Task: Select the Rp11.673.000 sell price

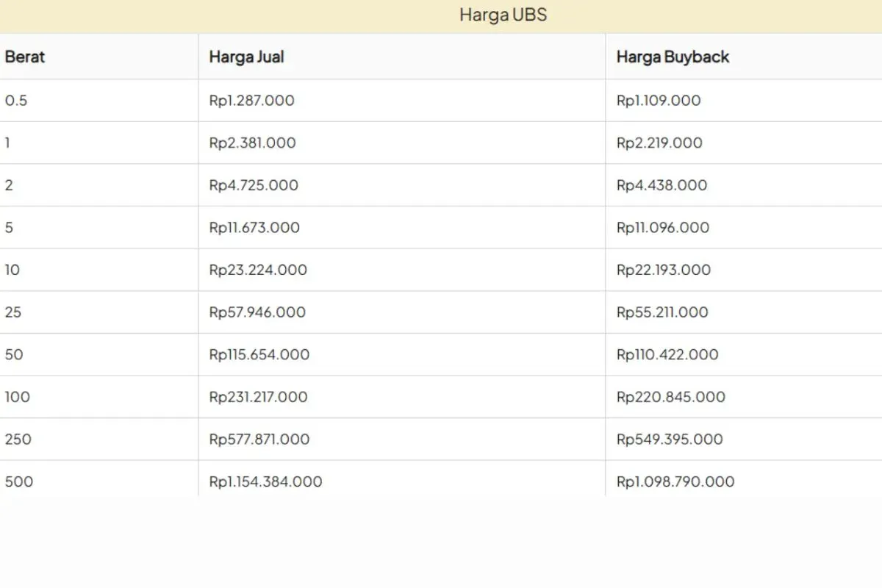Action: click(254, 228)
